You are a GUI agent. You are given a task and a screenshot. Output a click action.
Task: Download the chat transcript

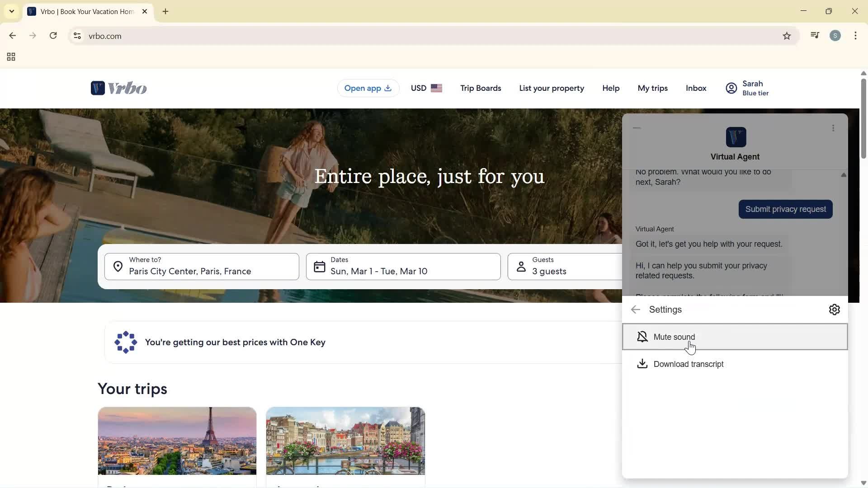coord(688,364)
